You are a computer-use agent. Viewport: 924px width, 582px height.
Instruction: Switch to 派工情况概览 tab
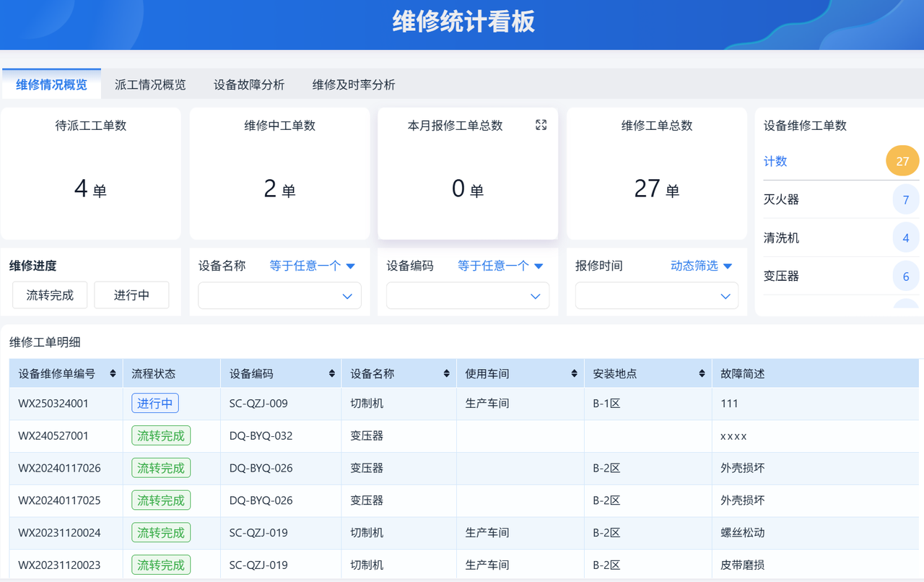click(150, 84)
